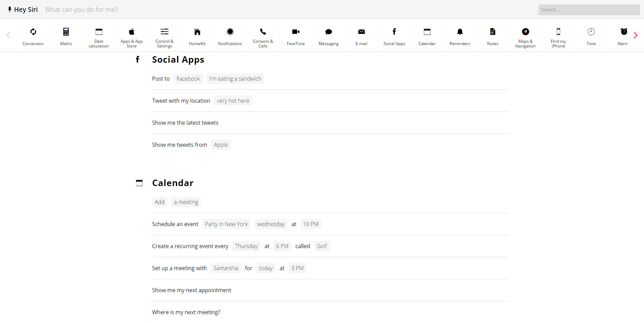Click the Thursday chip

click(246, 246)
